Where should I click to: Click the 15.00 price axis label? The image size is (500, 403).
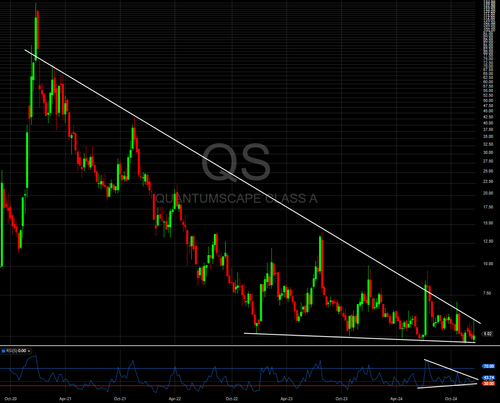[488, 223]
